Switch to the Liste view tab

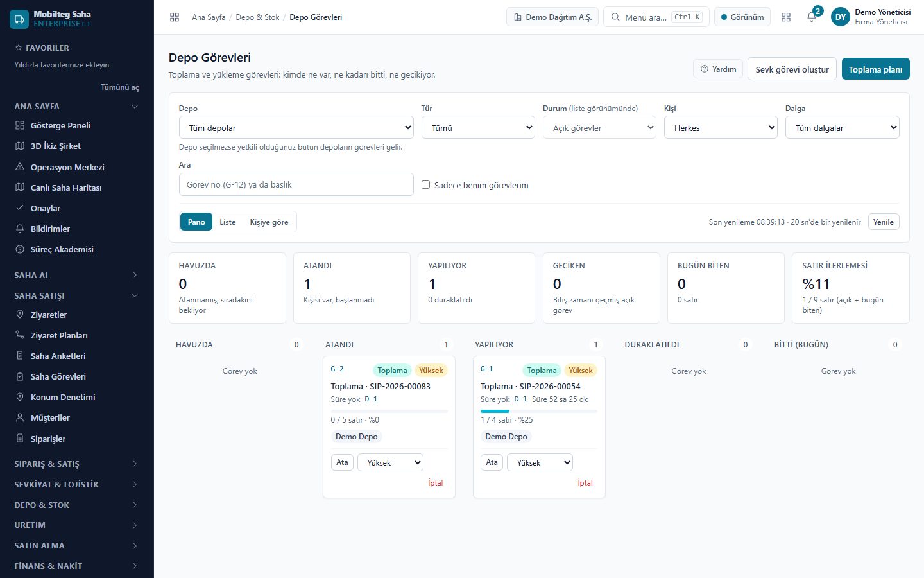(x=227, y=222)
